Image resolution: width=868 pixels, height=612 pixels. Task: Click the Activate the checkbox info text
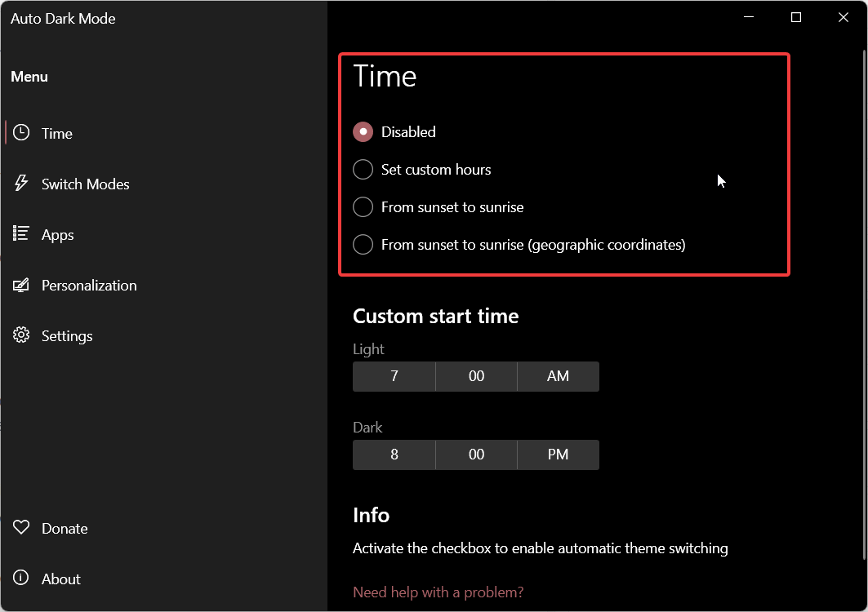tap(541, 548)
